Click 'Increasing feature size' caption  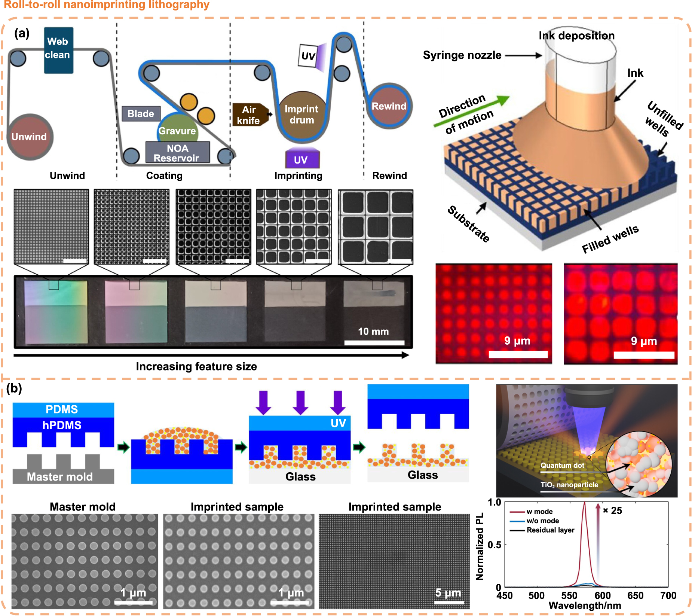[196, 366]
